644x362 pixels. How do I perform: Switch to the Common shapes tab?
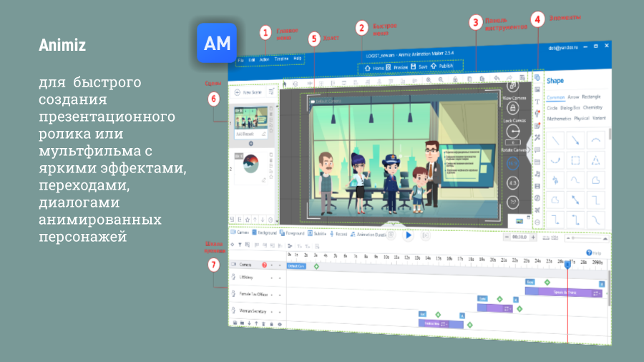555,97
